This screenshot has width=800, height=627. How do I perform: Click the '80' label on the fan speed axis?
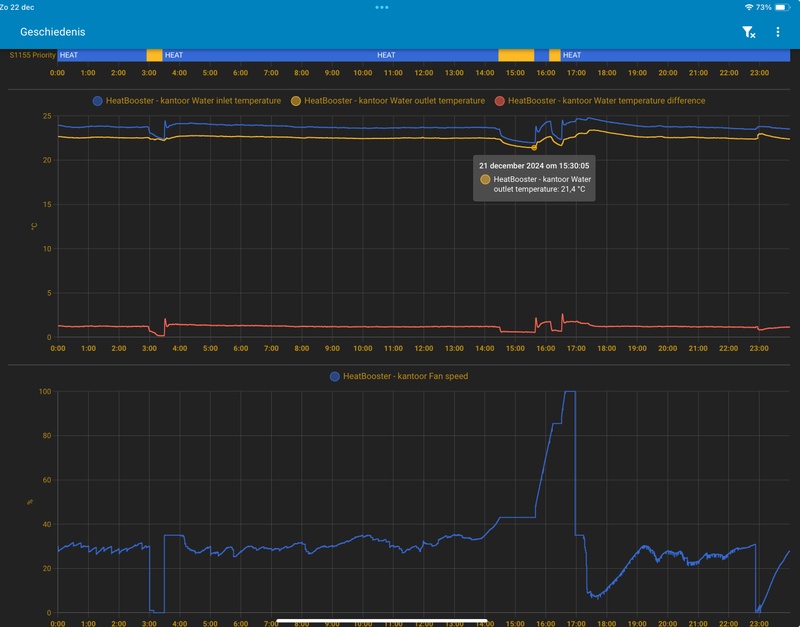[47, 436]
